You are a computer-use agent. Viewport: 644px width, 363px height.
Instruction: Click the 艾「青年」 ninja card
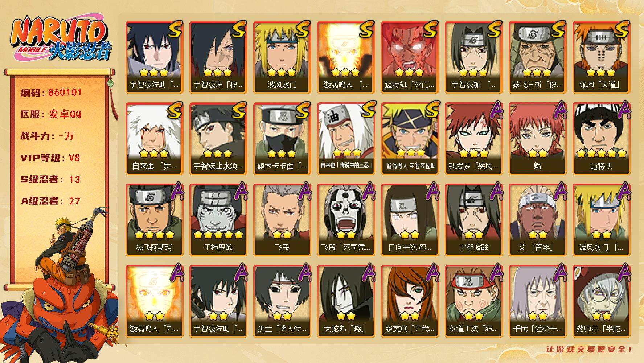click(537, 220)
